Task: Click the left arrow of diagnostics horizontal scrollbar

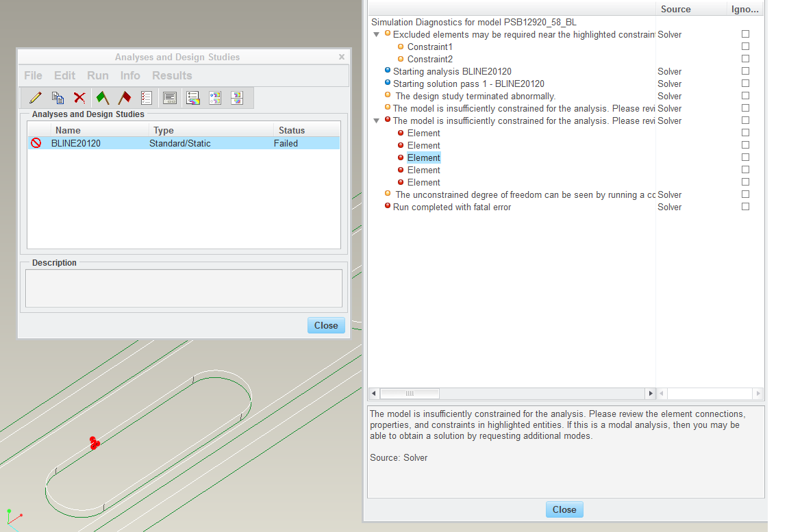Action: point(374,393)
